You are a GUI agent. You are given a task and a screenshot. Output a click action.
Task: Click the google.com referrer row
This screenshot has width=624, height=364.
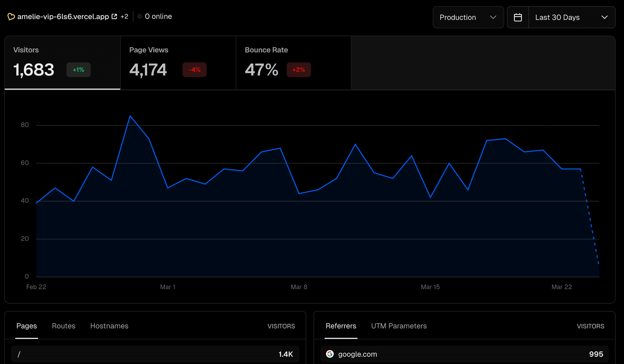464,354
